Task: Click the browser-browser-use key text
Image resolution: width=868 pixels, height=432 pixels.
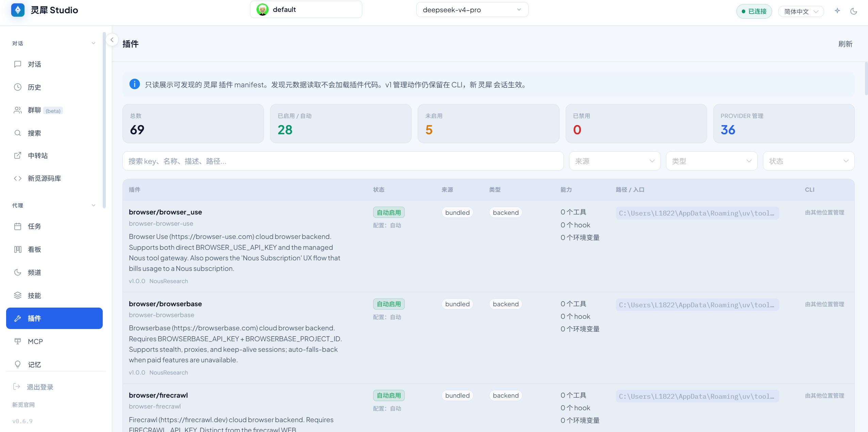Action: pyautogui.click(x=161, y=224)
